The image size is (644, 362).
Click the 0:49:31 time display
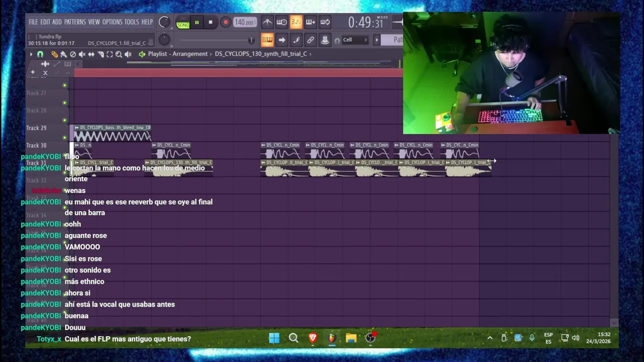366,23
